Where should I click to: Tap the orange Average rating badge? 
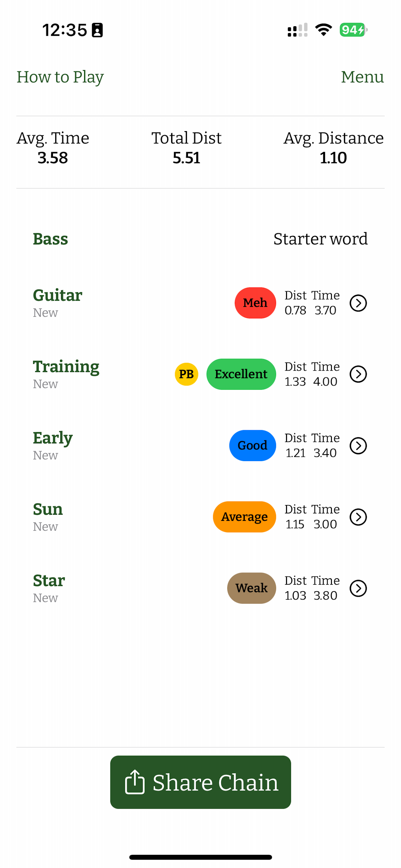point(244,517)
